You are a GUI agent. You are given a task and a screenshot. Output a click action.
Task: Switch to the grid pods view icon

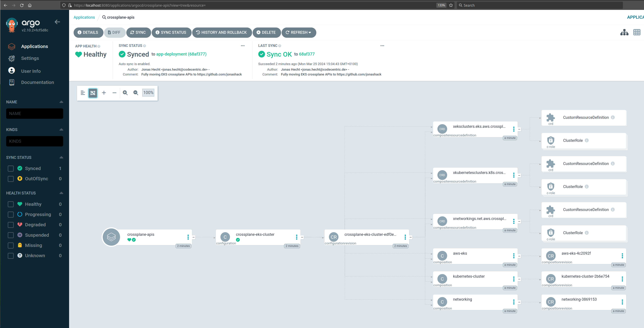[636, 33]
